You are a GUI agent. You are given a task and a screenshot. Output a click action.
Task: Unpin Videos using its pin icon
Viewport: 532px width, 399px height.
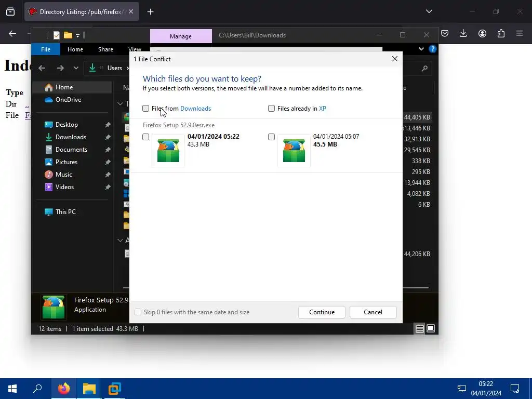click(x=108, y=187)
